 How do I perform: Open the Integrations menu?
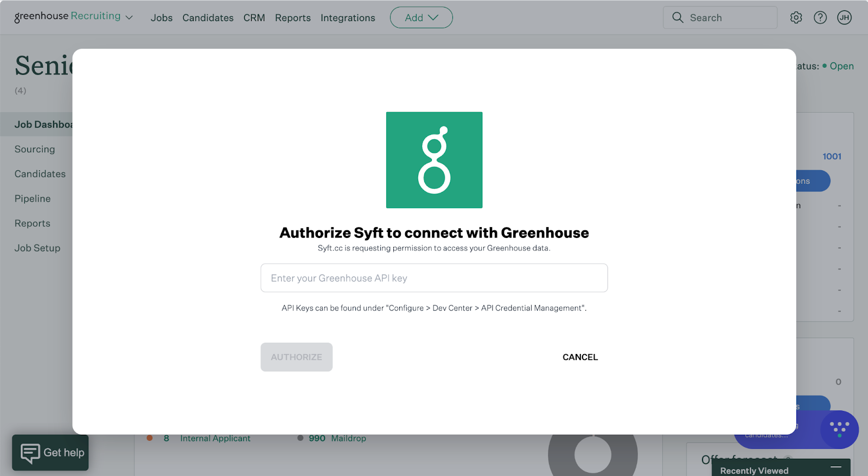348,18
